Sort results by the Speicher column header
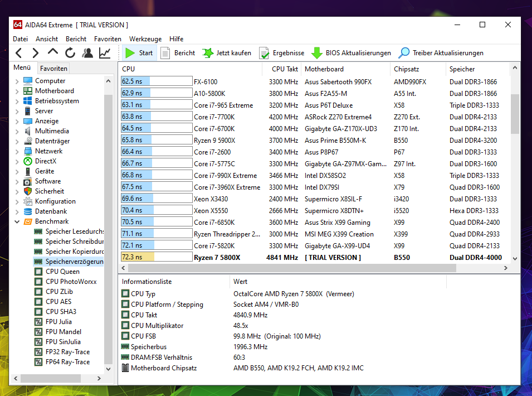The image size is (532, 396). click(x=478, y=69)
